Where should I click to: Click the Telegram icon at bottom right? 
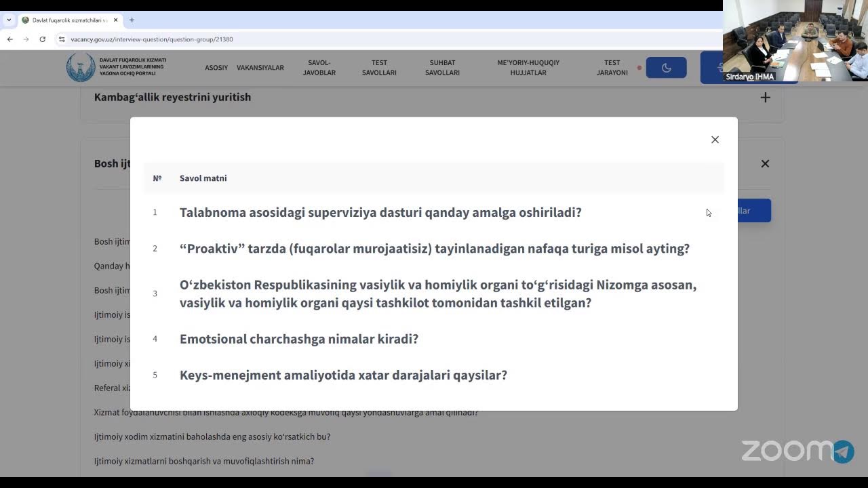click(843, 451)
